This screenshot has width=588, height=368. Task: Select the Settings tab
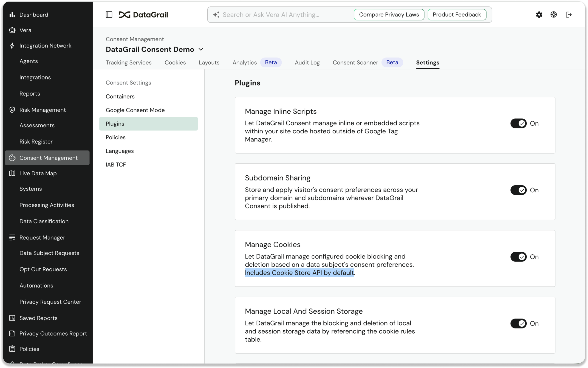[x=427, y=62]
